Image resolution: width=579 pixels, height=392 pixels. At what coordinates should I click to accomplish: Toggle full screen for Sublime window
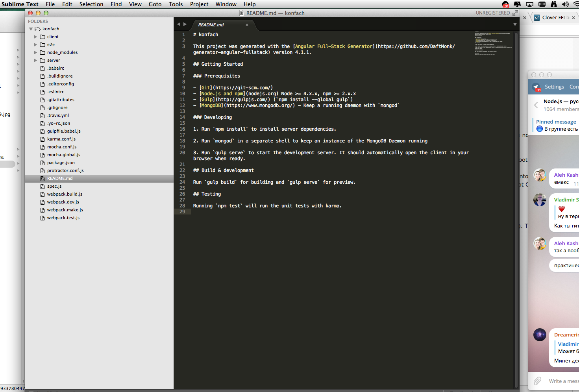click(515, 13)
